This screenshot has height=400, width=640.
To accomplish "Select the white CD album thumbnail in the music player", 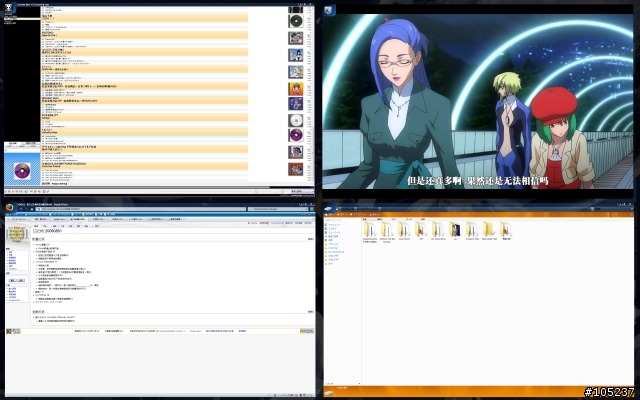I will click(x=296, y=120).
